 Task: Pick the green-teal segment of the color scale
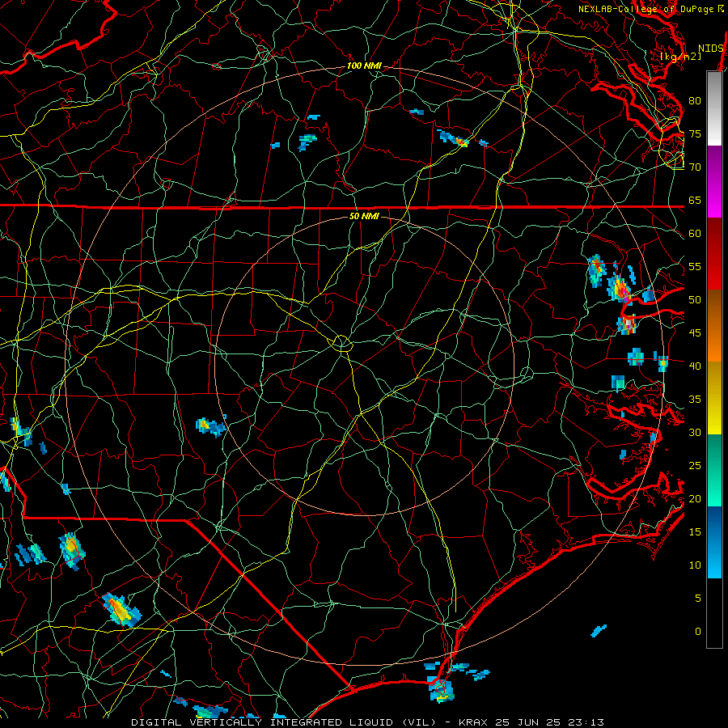pos(714,470)
